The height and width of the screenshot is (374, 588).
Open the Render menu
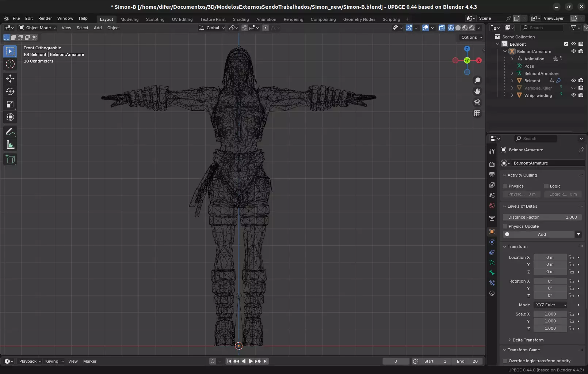45,18
